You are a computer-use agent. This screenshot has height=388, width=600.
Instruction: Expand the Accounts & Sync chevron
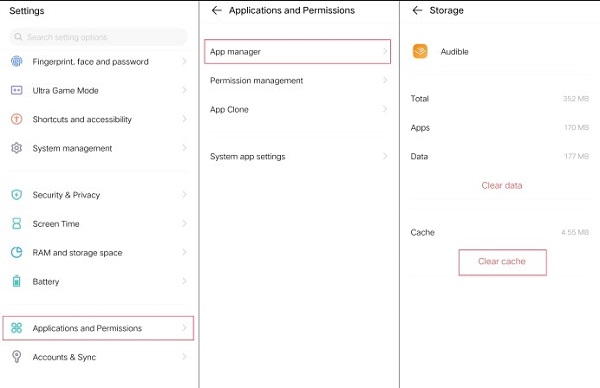184,357
